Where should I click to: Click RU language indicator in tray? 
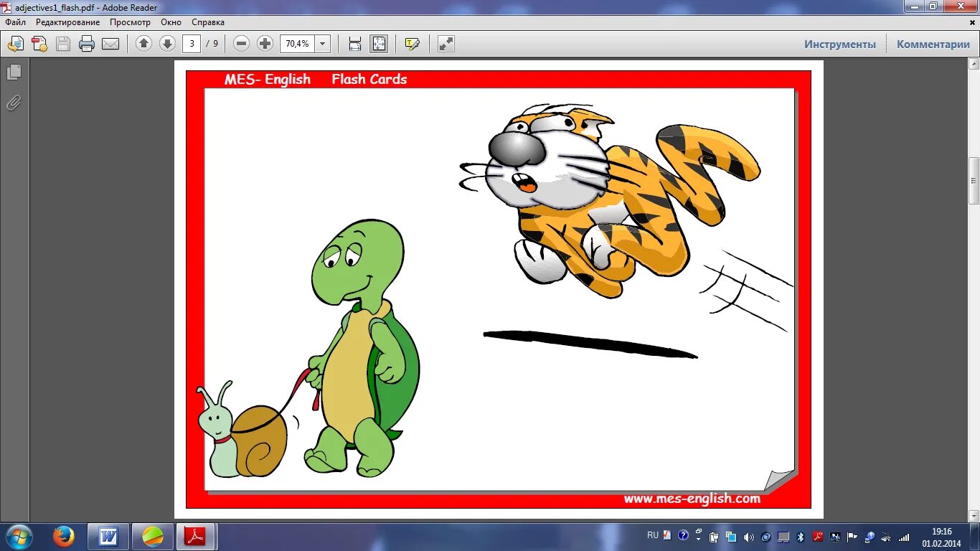[x=653, y=535]
